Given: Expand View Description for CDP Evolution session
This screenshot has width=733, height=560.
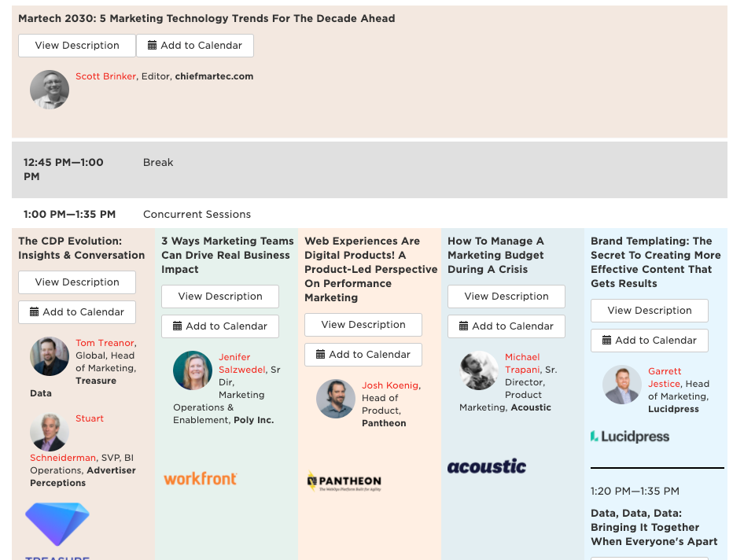Looking at the screenshot, I should point(77,282).
